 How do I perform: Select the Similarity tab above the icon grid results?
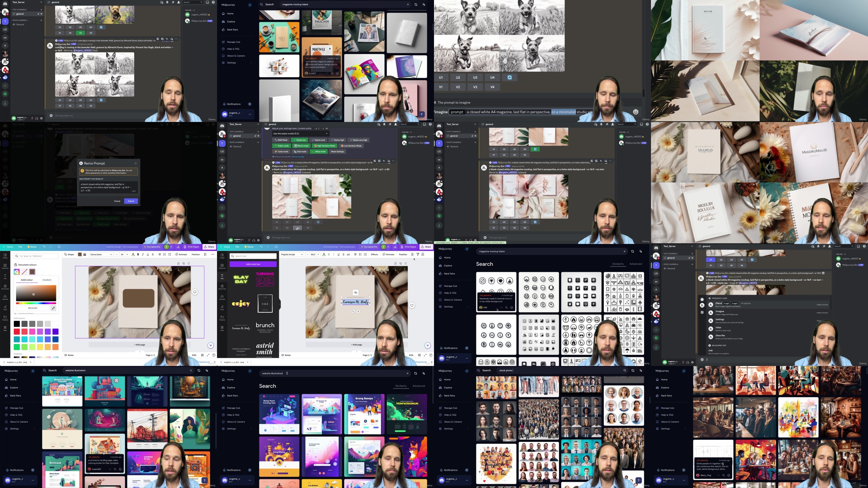click(x=618, y=264)
